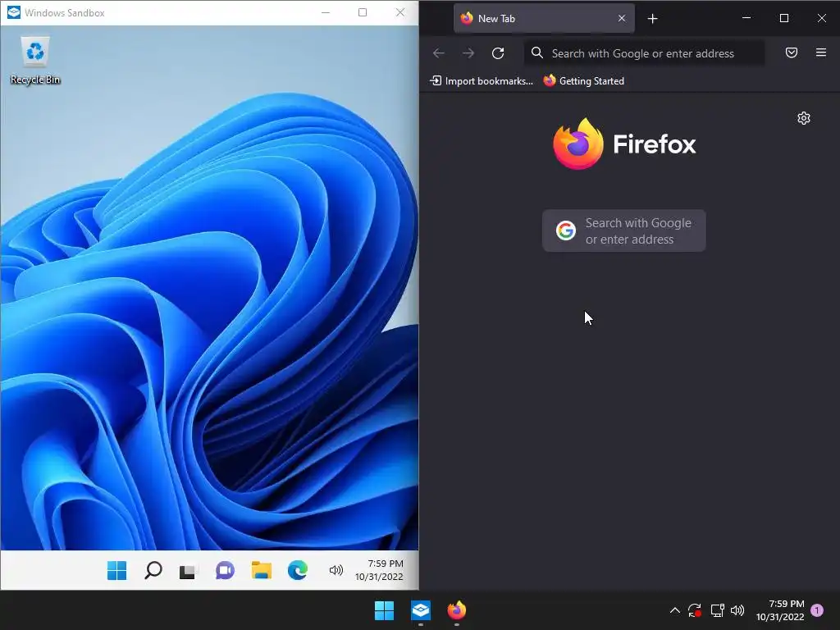Open the host clock showing 10/31/2022

780,610
